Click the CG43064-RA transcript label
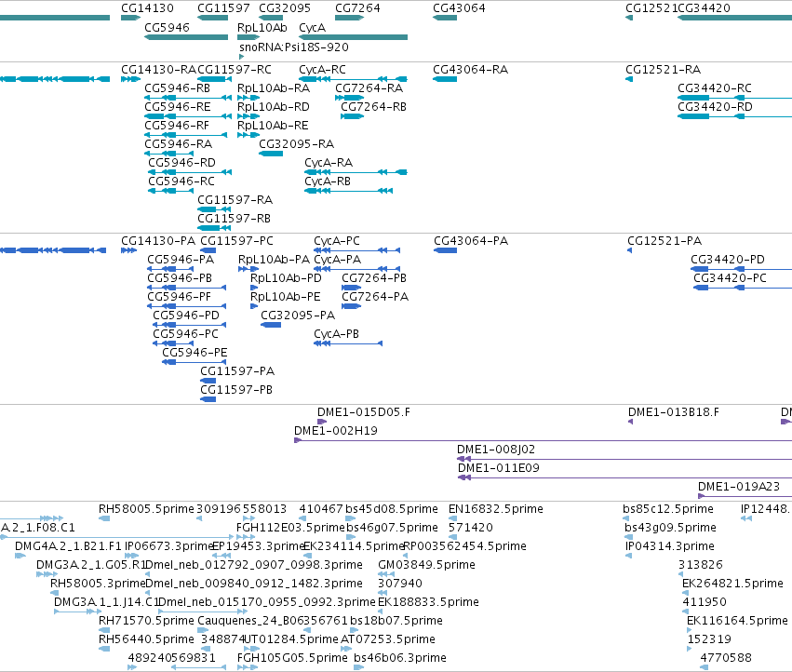The height and width of the screenshot is (672, 792). click(471, 70)
